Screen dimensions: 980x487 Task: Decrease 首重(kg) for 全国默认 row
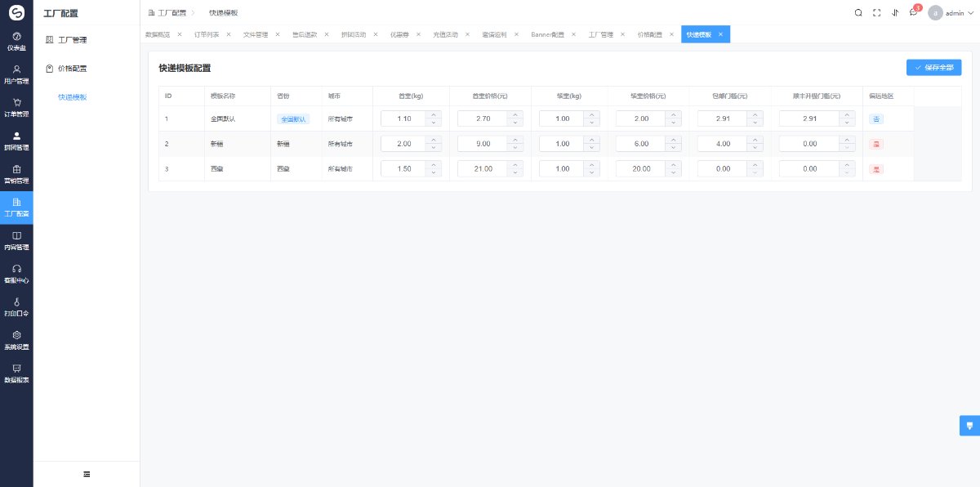pos(434,123)
